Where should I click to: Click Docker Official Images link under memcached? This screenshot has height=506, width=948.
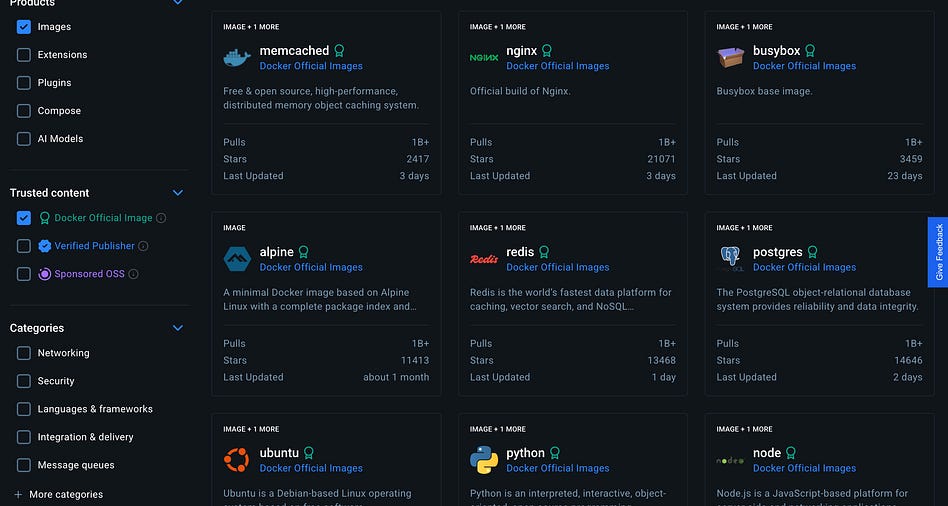(x=311, y=66)
